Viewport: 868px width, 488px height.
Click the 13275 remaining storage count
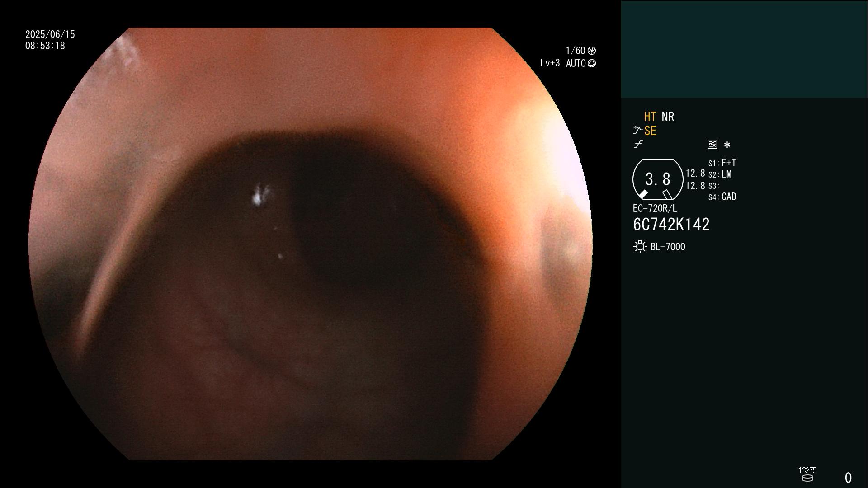pos(807,470)
